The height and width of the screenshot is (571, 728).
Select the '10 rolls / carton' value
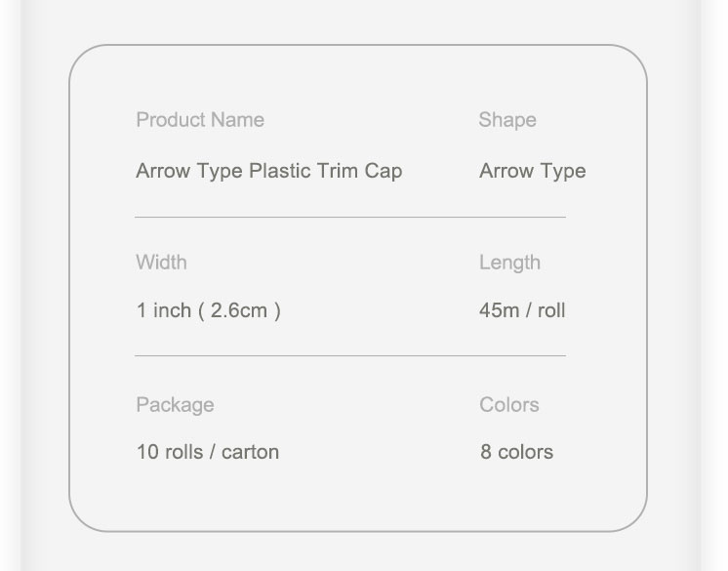tap(207, 452)
